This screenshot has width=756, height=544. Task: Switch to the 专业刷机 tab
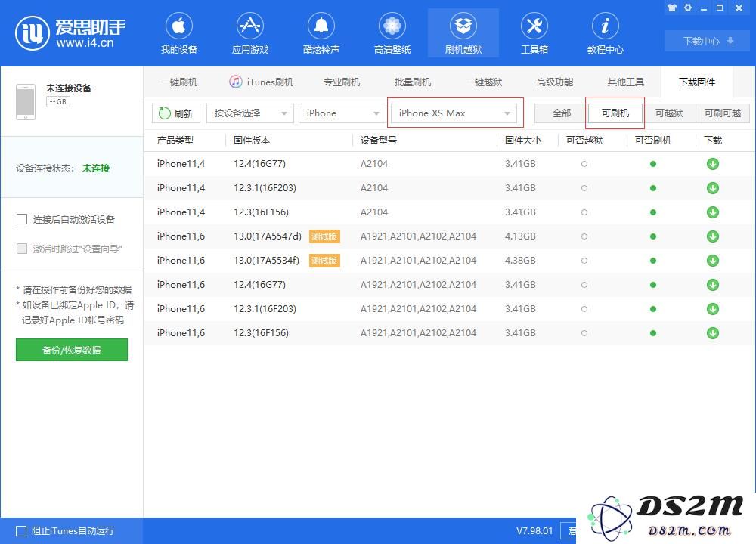click(x=342, y=82)
